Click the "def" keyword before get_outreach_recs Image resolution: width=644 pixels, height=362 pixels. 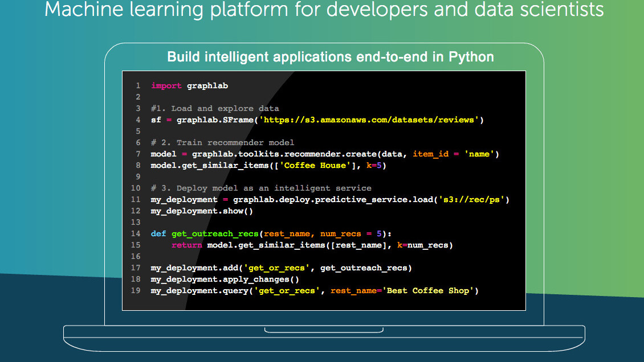coord(158,234)
